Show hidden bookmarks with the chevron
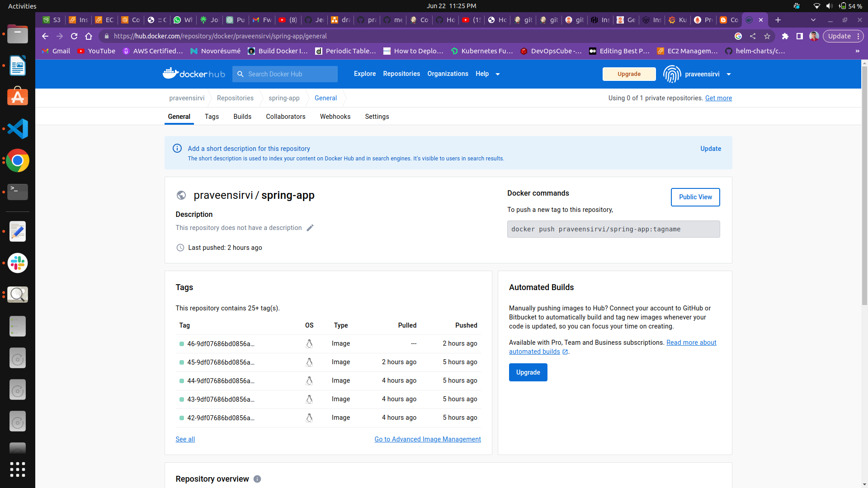 858,51
